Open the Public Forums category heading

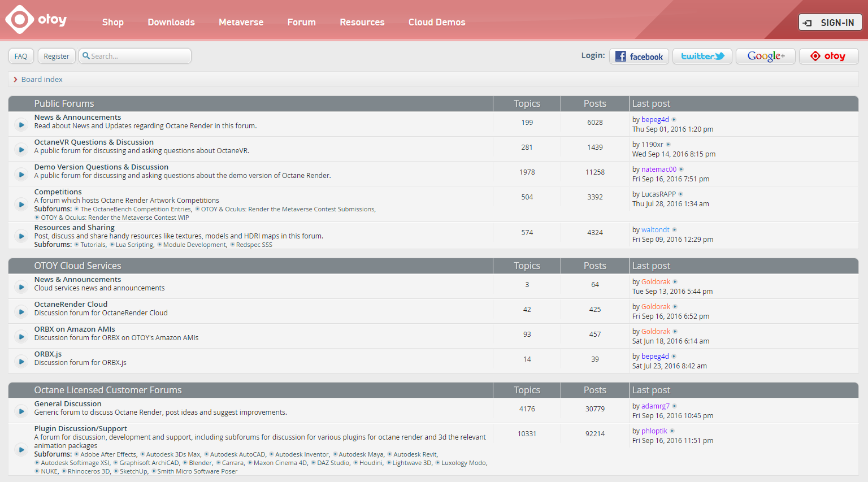(x=64, y=104)
